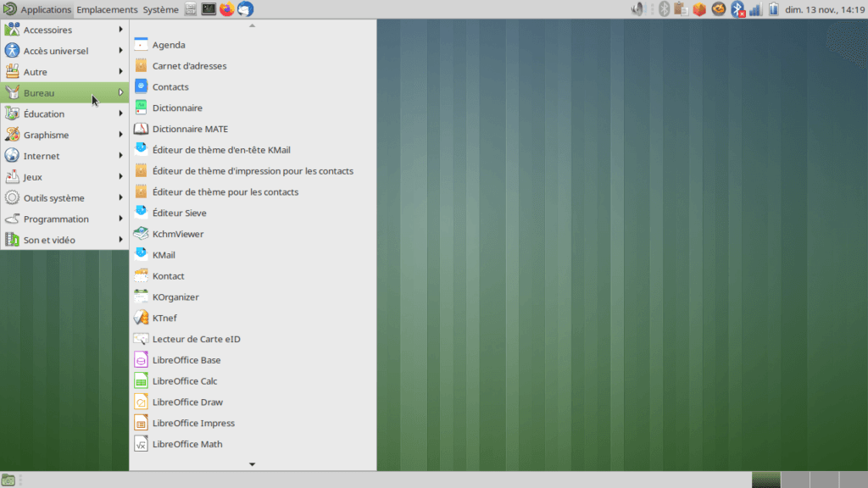Viewport: 868px width, 488px height.
Task: Open Dictionnaire MATE
Action: (x=253, y=129)
